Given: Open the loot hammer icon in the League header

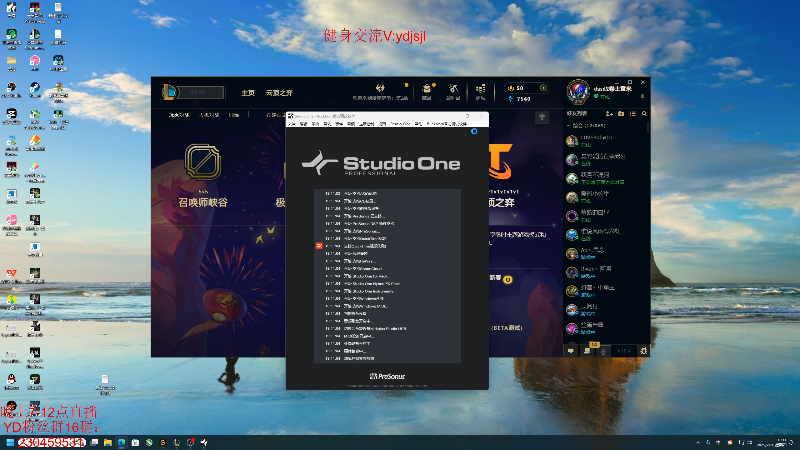Looking at the screenshot, I should pyautogui.click(x=453, y=89).
